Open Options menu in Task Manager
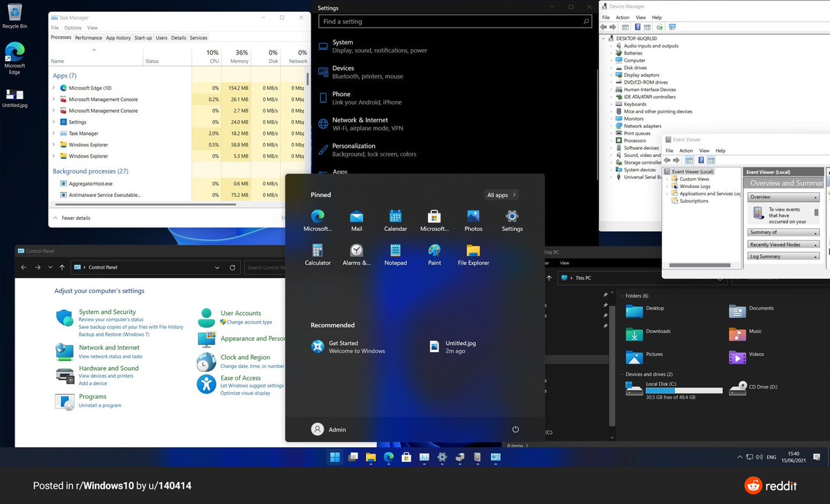Screen dimensions: 830x504 73,28
